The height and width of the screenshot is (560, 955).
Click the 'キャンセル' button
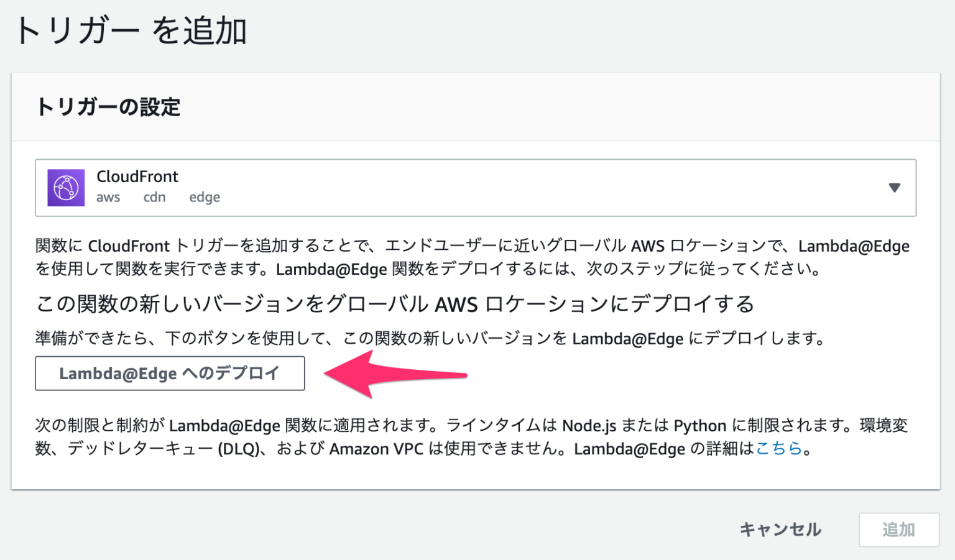click(x=780, y=530)
